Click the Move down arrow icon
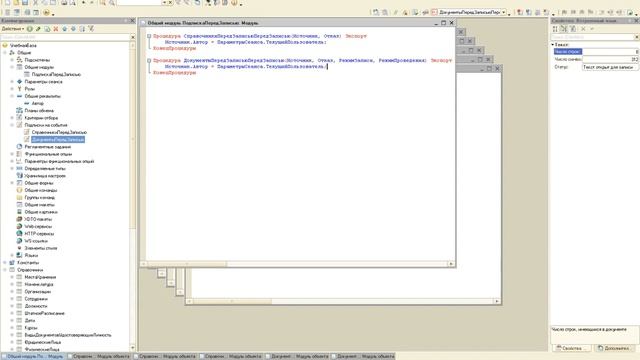Viewport: 640px width, 360px height. click(x=73, y=29)
